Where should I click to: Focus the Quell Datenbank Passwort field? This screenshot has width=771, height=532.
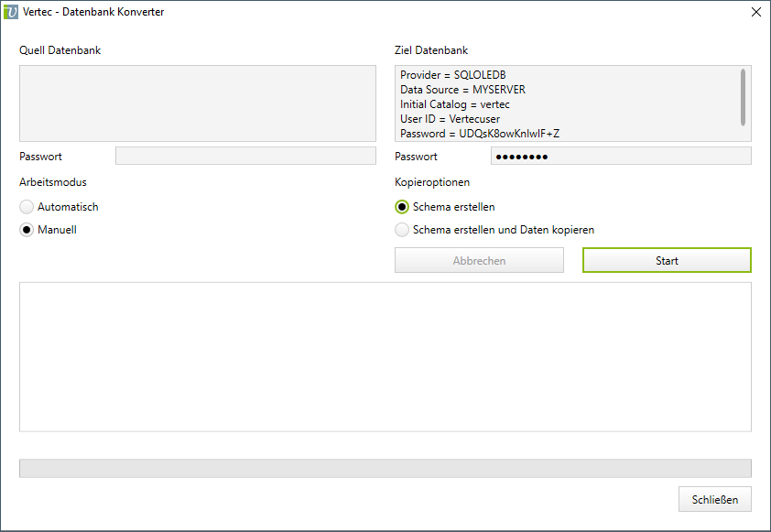click(x=245, y=157)
